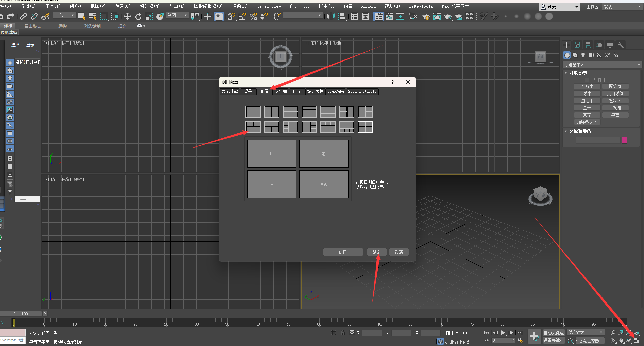Click the Align tool icon
Screen dimensions: 644x346
(342, 16)
